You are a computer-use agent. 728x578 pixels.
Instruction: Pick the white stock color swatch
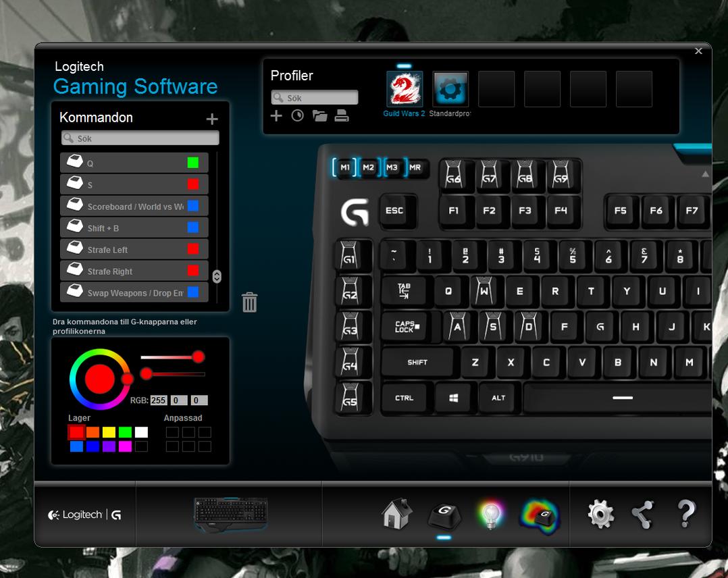click(x=142, y=432)
